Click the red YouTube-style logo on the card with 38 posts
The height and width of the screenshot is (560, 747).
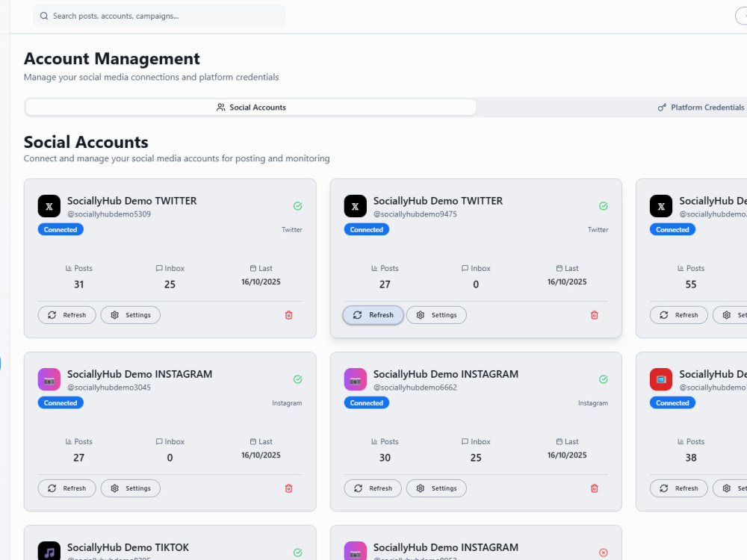(661, 379)
